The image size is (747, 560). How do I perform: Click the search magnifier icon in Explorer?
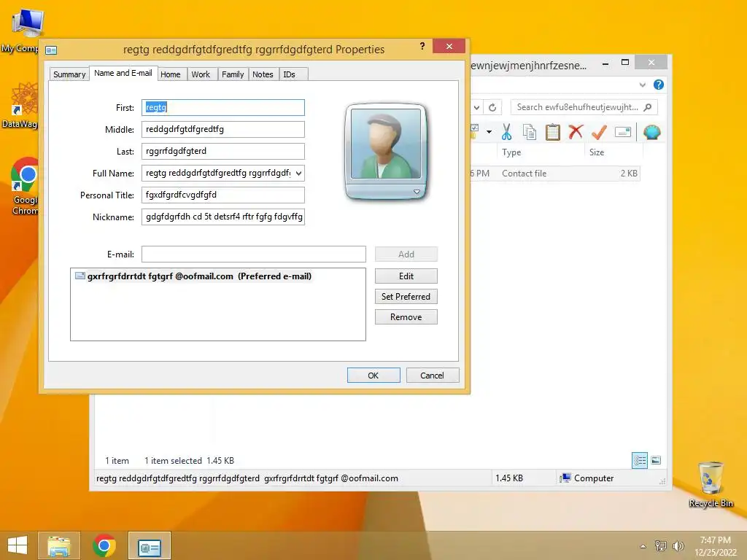click(648, 107)
